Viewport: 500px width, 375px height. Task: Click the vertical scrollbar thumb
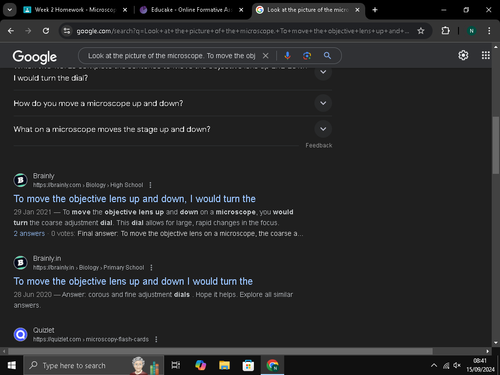coord(496,145)
